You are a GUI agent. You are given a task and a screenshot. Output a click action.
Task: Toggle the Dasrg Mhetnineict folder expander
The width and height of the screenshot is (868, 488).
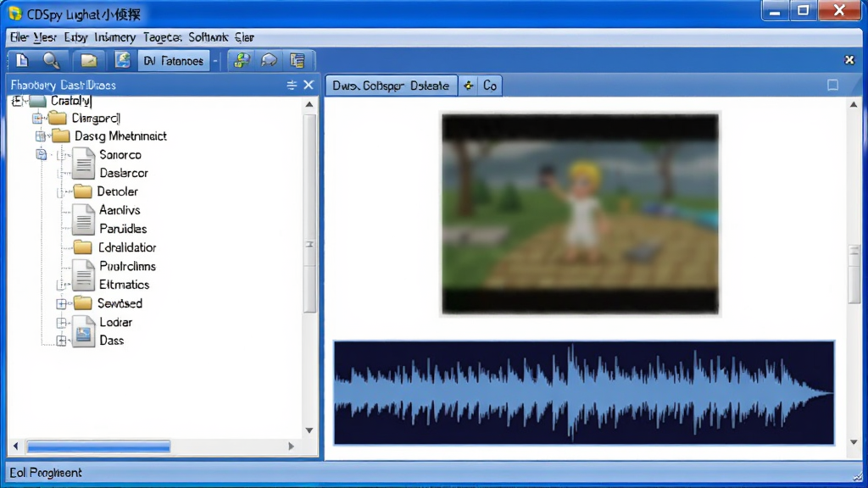41,136
